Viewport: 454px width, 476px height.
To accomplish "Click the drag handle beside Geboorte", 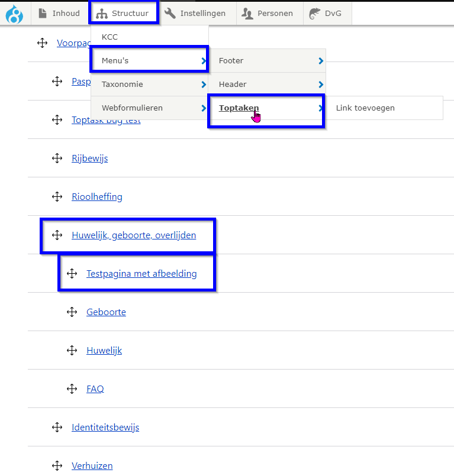I will (72, 312).
